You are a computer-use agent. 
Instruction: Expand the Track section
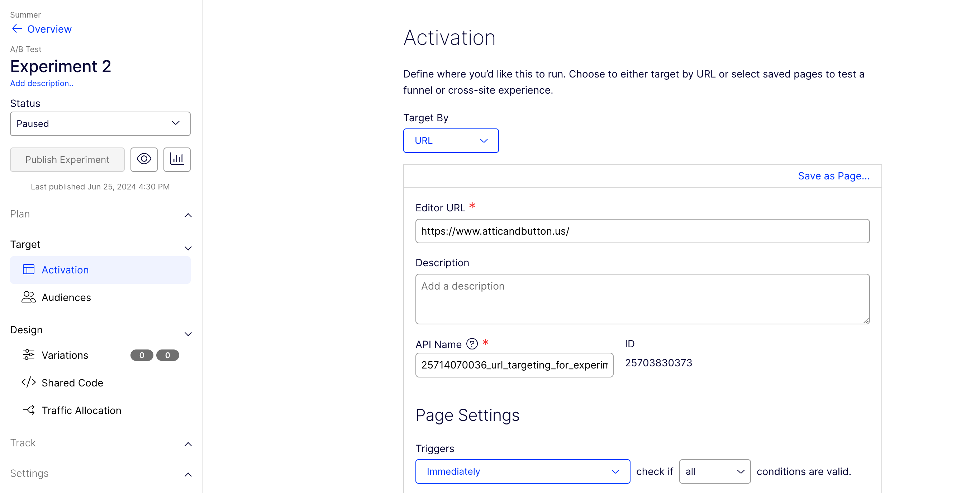[188, 444]
